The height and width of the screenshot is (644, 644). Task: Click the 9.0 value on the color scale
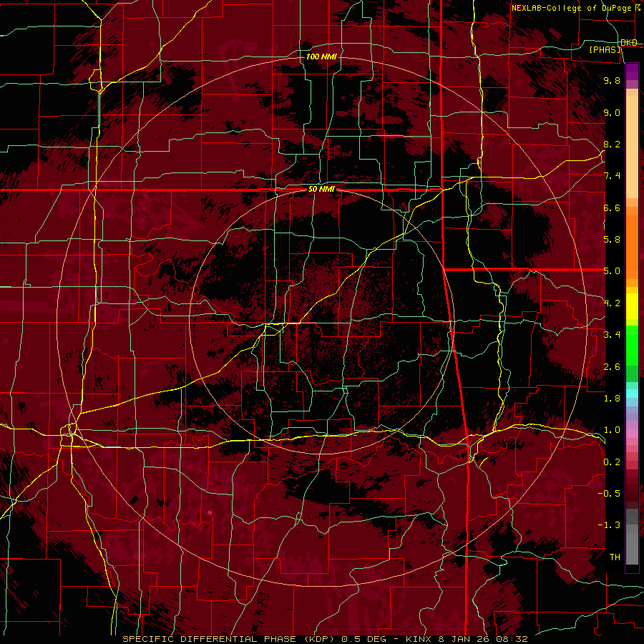pyautogui.click(x=612, y=112)
